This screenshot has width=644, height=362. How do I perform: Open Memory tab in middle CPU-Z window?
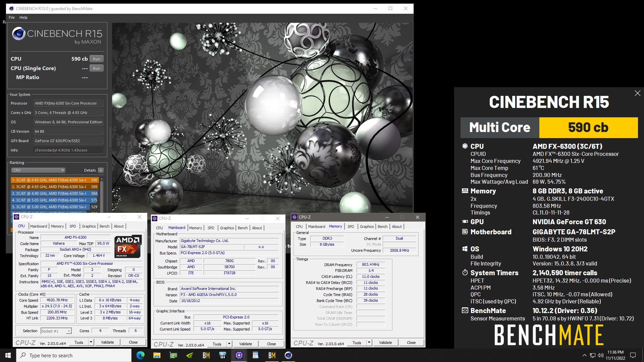196,228
